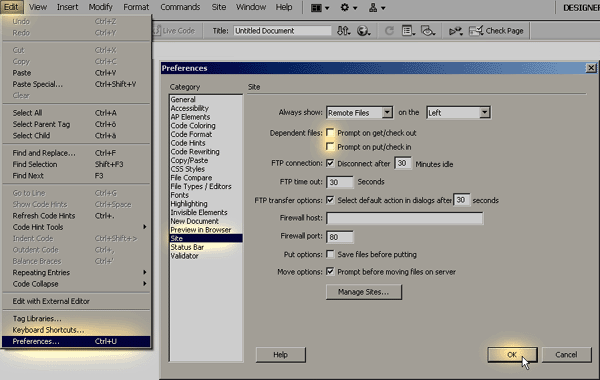Image resolution: width=600 pixels, height=380 pixels.
Task: Open the Always show Remote Files dropdown
Action: click(359, 113)
